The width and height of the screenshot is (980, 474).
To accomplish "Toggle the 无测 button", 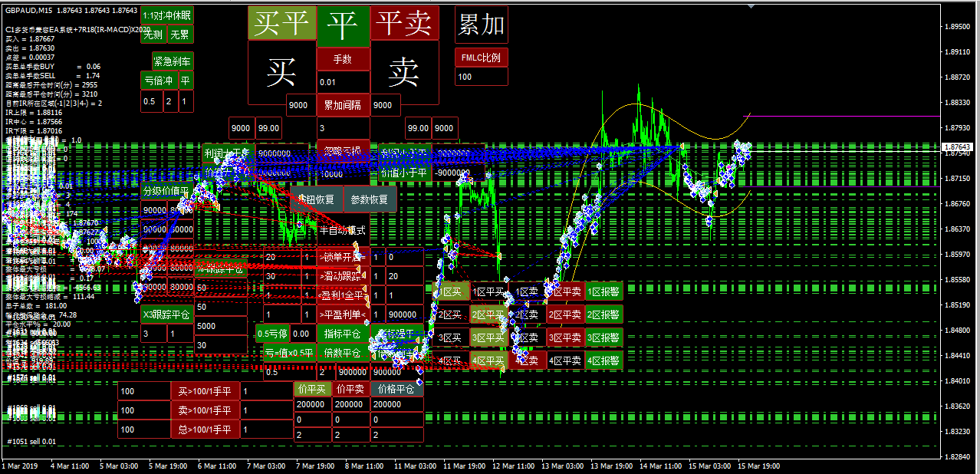I will click(153, 35).
